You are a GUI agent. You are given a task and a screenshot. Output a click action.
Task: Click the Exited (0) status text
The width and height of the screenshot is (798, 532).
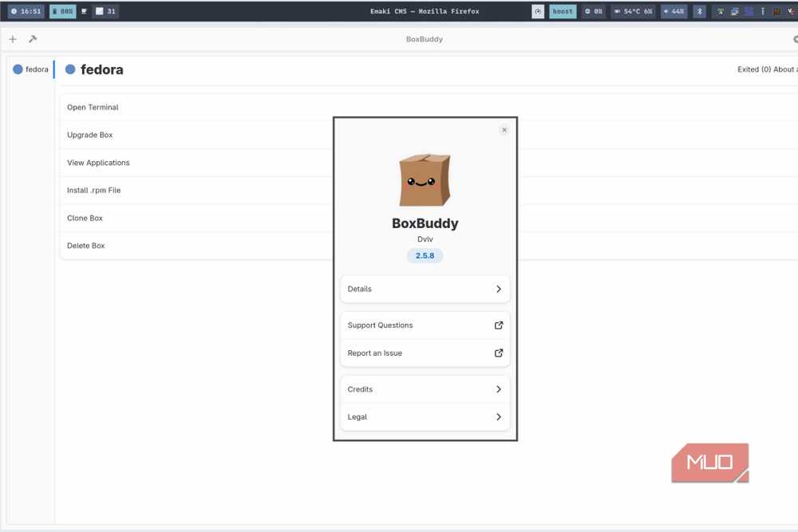[x=754, y=69]
